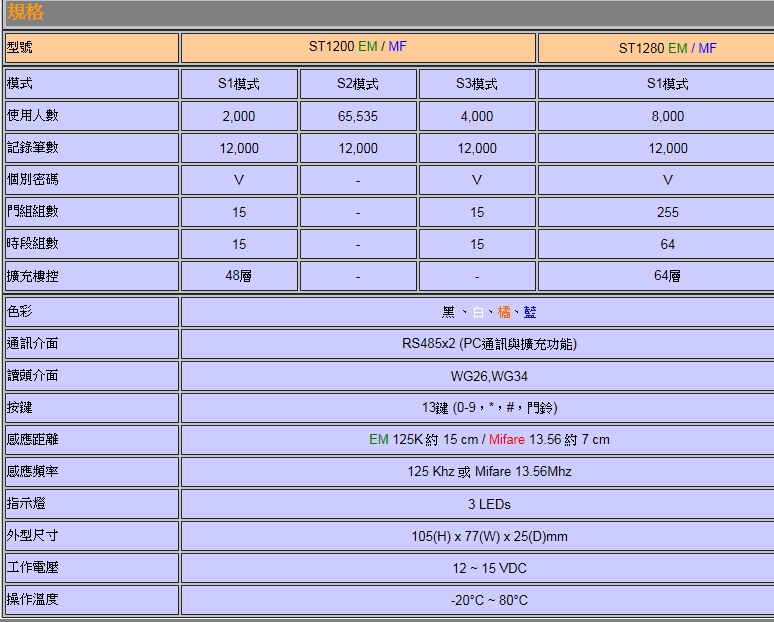Select the 105(H) x 77(W) x 25(D)mm dimensions
This screenshot has width=774, height=622.
pos(489,536)
